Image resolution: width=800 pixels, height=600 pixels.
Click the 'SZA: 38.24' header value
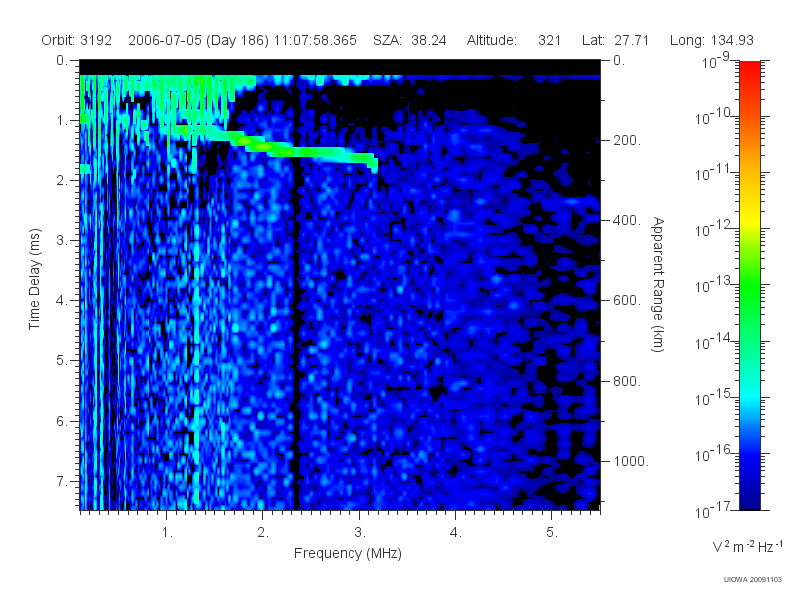pyautogui.click(x=410, y=40)
